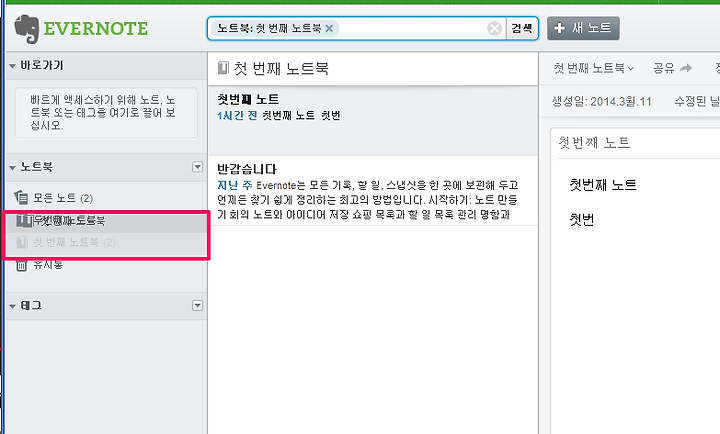Click the 생성일: 2014.3월.11 date text
Screen dimensions: 720x434
[x=602, y=101]
